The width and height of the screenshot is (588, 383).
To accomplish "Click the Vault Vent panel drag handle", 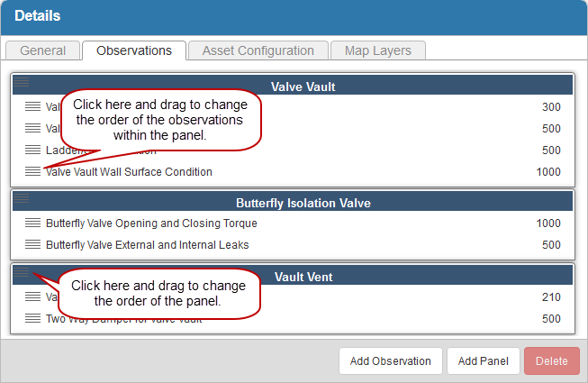I will click(22, 273).
